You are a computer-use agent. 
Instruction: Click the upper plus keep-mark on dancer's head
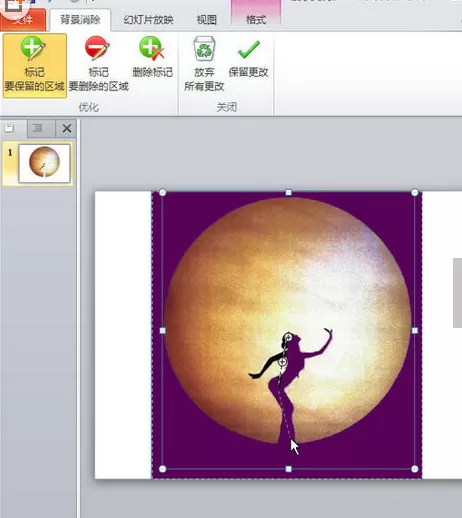coord(288,338)
